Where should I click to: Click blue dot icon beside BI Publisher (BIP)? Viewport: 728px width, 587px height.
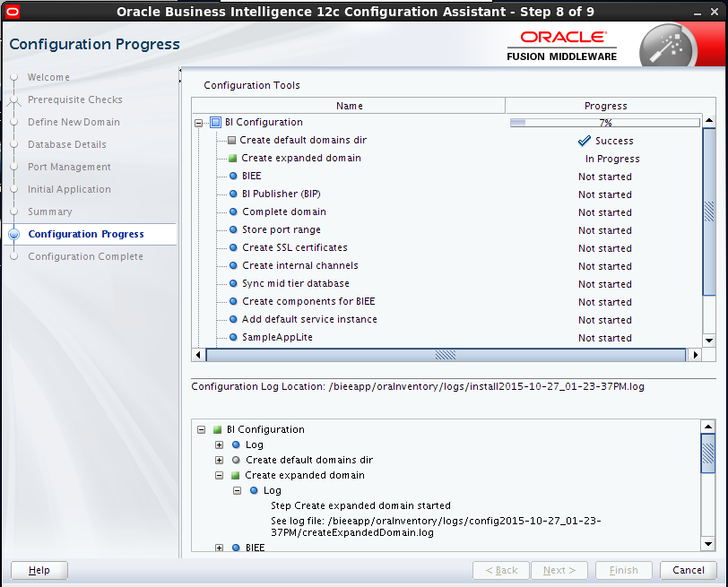(233, 194)
